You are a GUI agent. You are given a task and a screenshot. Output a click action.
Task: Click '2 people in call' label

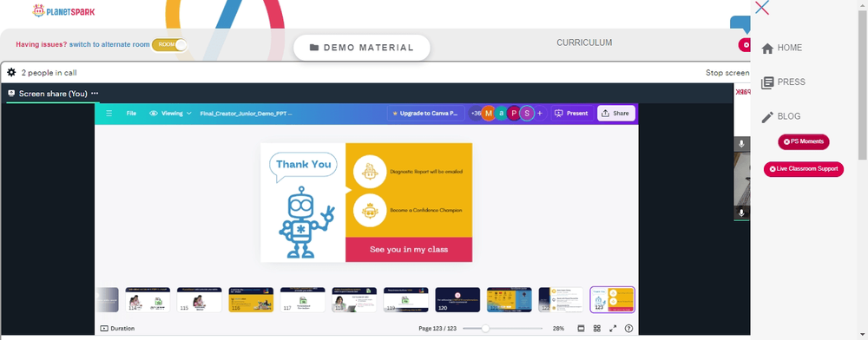pyautogui.click(x=49, y=72)
